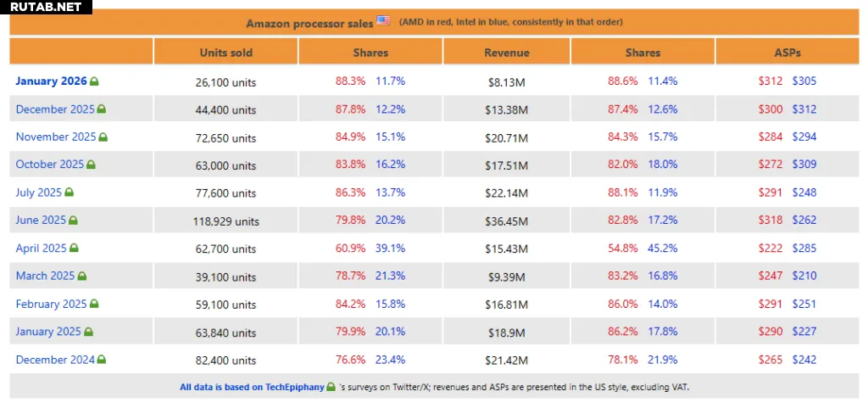This screenshot has height=408, width=868.
Task: Select the January 2025 link
Action: (x=48, y=332)
